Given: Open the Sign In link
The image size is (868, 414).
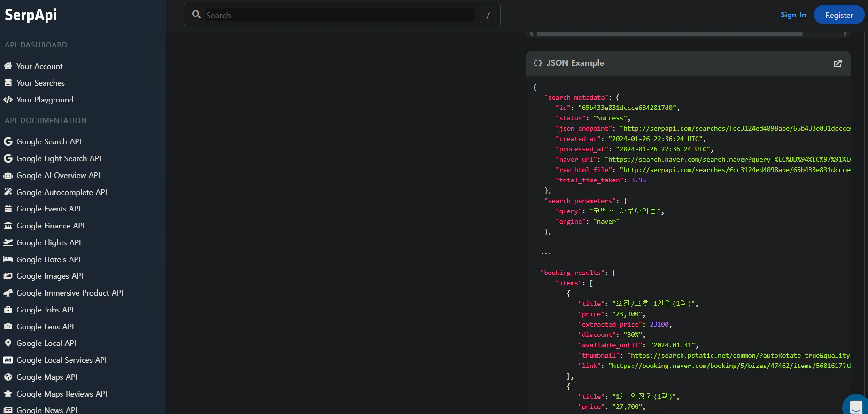Looking at the screenshot, I should (x=793, y=15).
